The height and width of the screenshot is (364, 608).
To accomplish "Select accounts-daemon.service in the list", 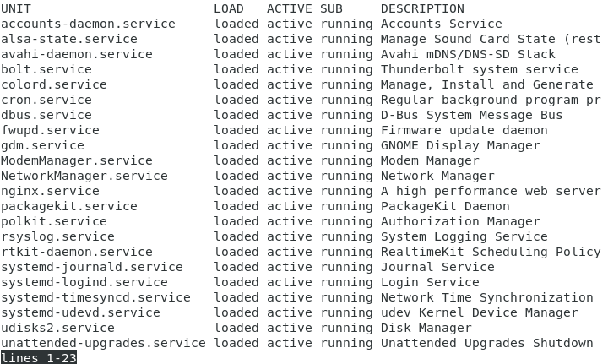I will point(88,24).
